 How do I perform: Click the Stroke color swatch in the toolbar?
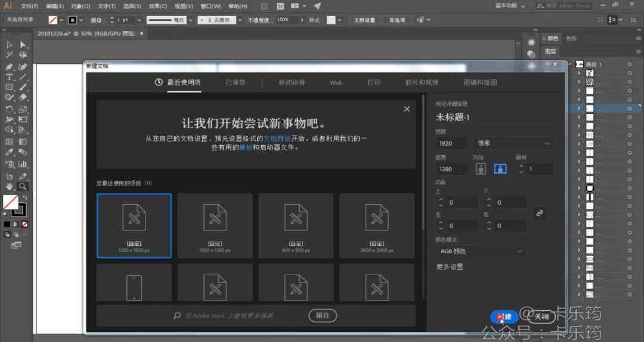20,210
